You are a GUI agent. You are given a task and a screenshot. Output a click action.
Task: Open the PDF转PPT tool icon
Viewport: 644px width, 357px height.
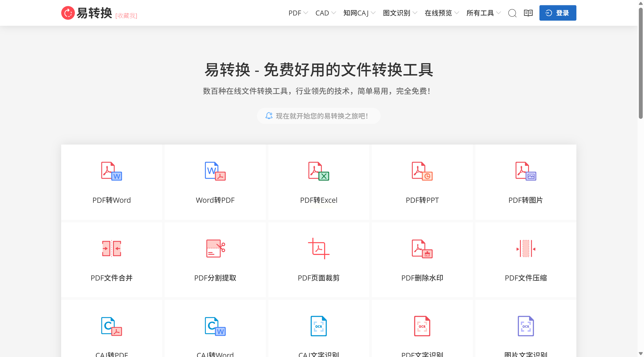click(x=422, y=171)
